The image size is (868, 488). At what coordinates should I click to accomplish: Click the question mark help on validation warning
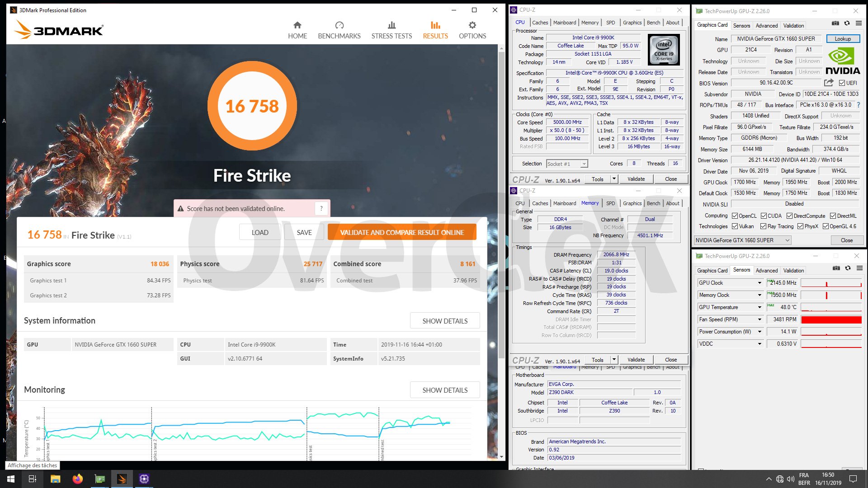321,208
